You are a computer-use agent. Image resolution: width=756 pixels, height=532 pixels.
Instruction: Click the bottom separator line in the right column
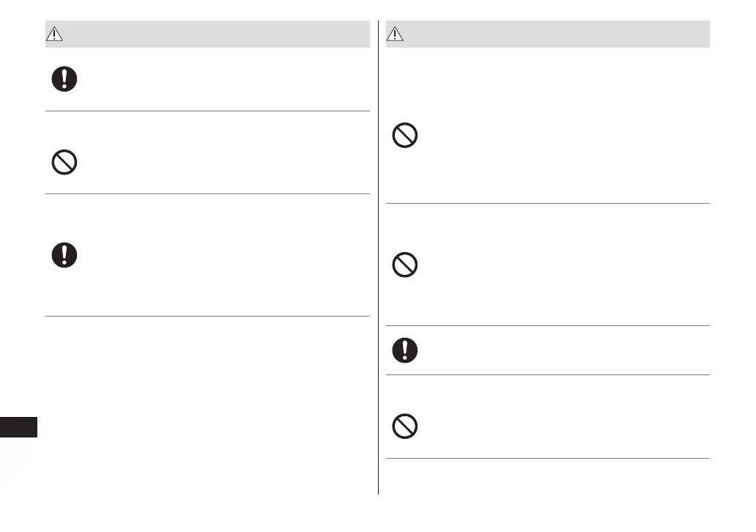coord(548,459)
